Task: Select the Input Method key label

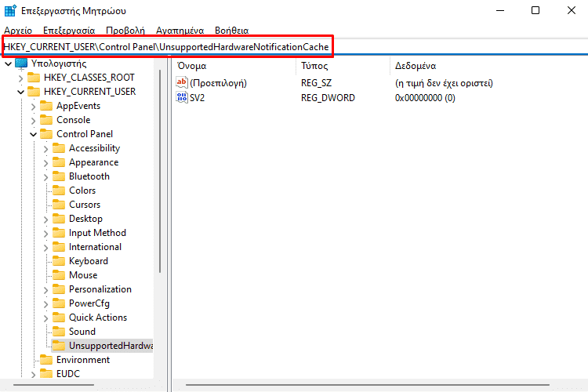Action: (97, 233)
